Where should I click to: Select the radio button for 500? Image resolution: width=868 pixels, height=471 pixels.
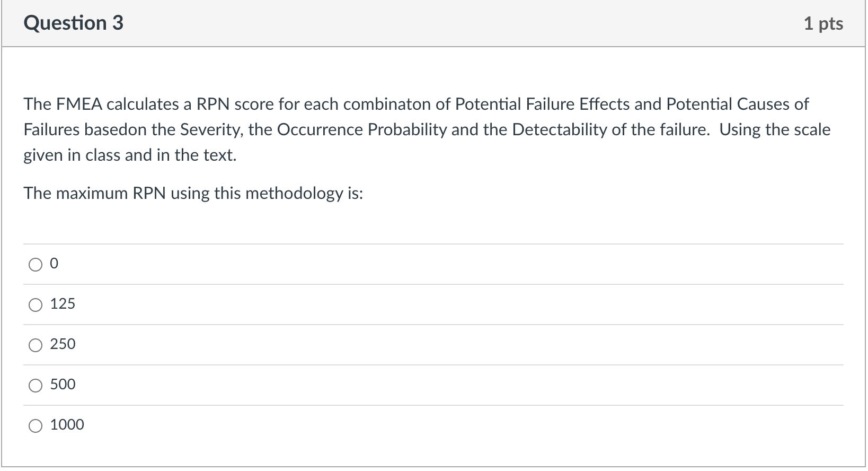point(35,385)
